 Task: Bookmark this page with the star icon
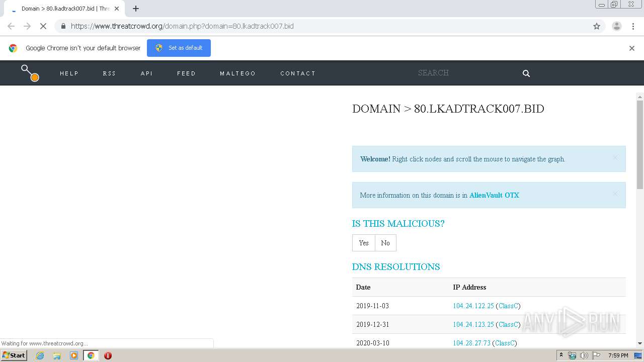tap(597, 26)
